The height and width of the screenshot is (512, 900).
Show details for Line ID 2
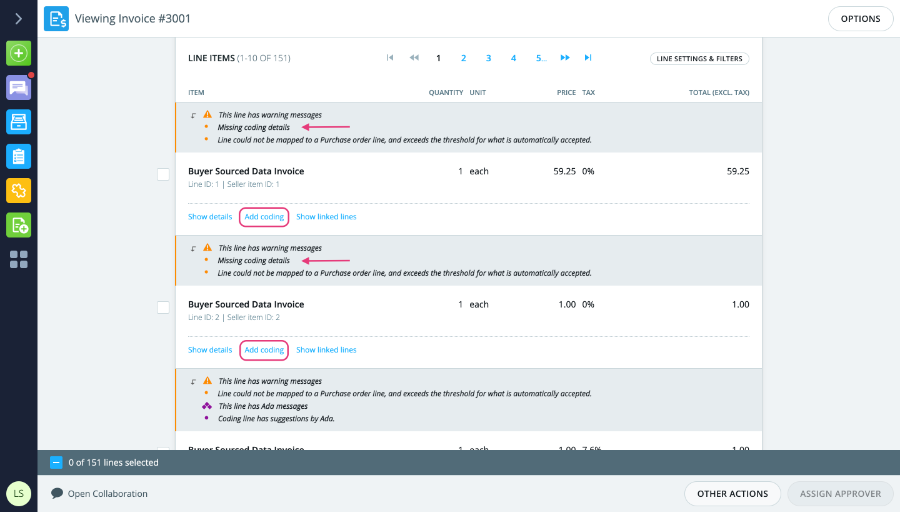[x=210, y=350]
